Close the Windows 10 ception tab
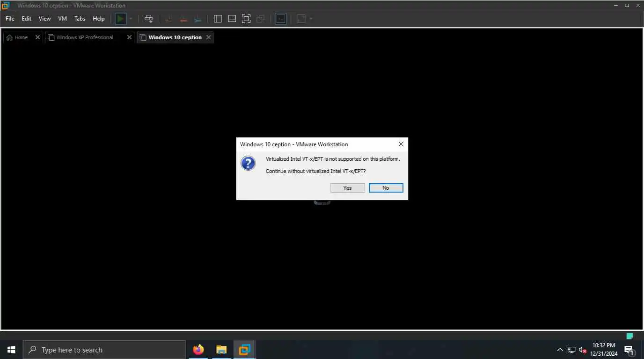 click(209, 37)
